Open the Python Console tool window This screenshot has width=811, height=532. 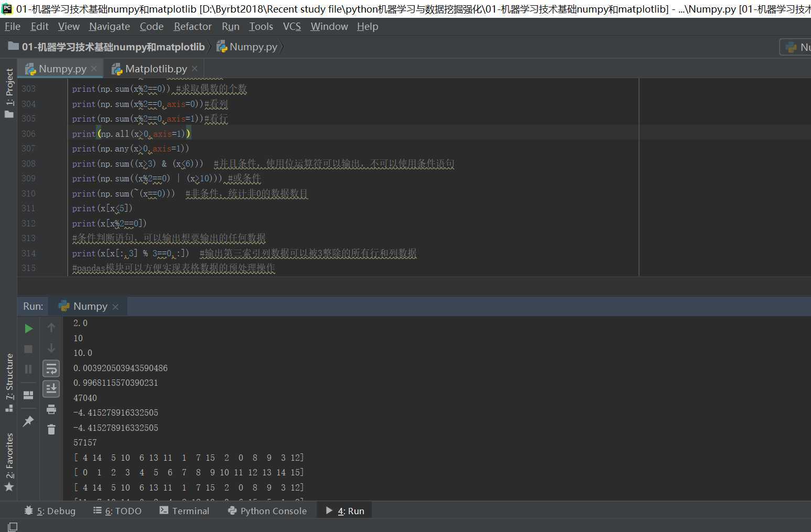click(x=267, y=511)
